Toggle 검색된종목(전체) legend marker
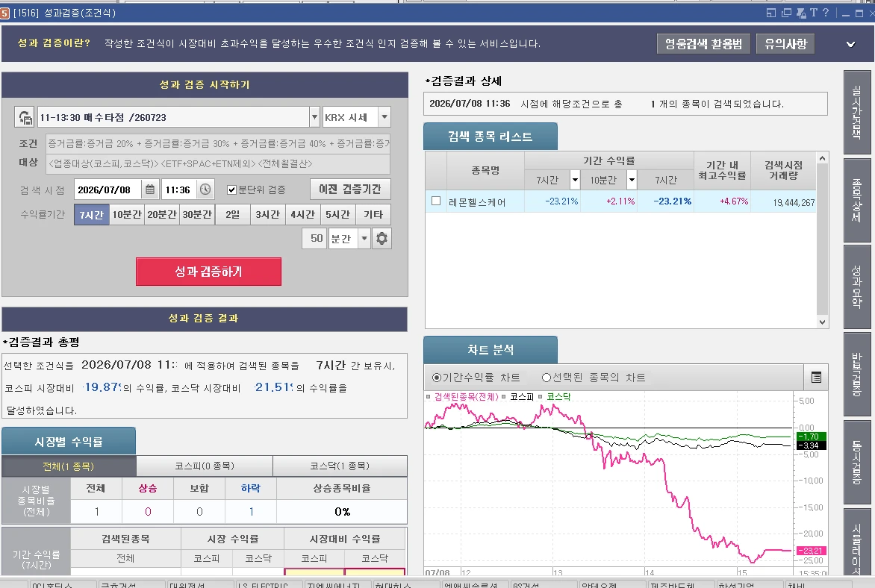Screen dimensions: 875x588 click(x=428, y=397)
